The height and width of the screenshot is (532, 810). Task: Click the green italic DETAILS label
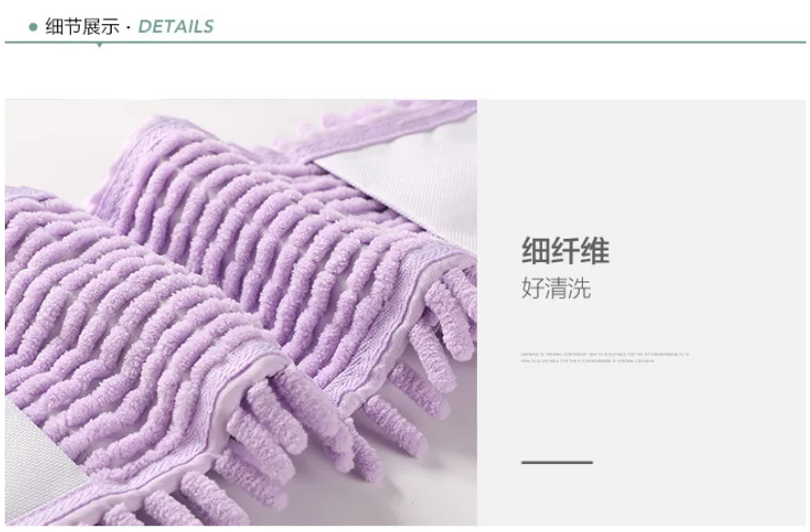(x=176, y=27)
